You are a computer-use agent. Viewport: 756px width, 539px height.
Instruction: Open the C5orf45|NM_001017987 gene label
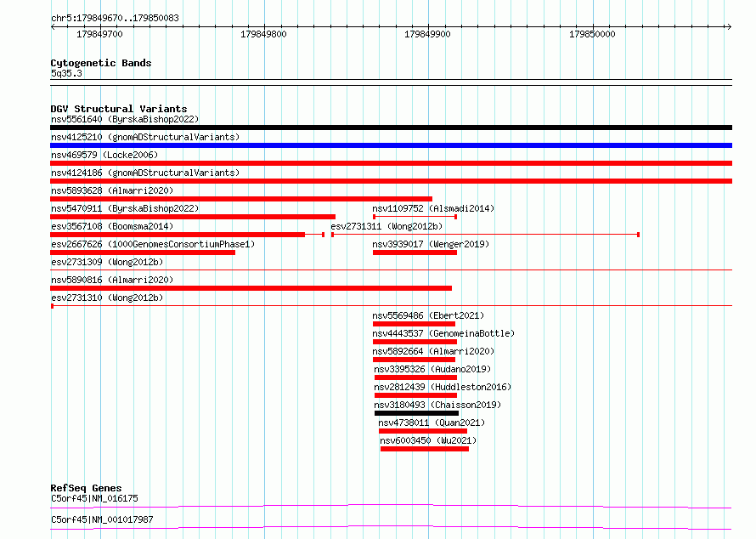tap(102, 519)
